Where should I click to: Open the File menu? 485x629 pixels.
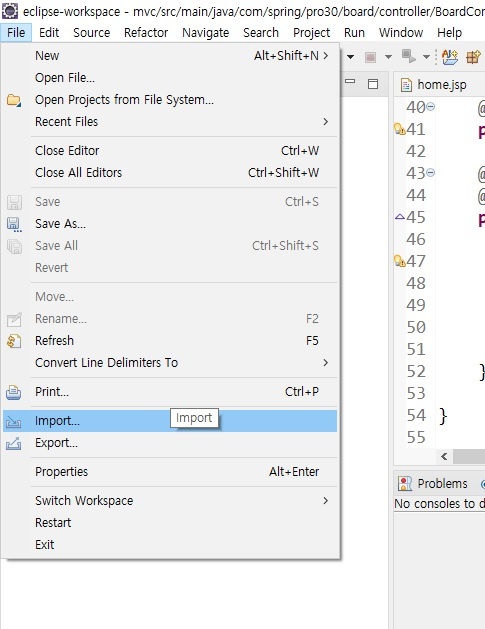(x=16, y=32)
